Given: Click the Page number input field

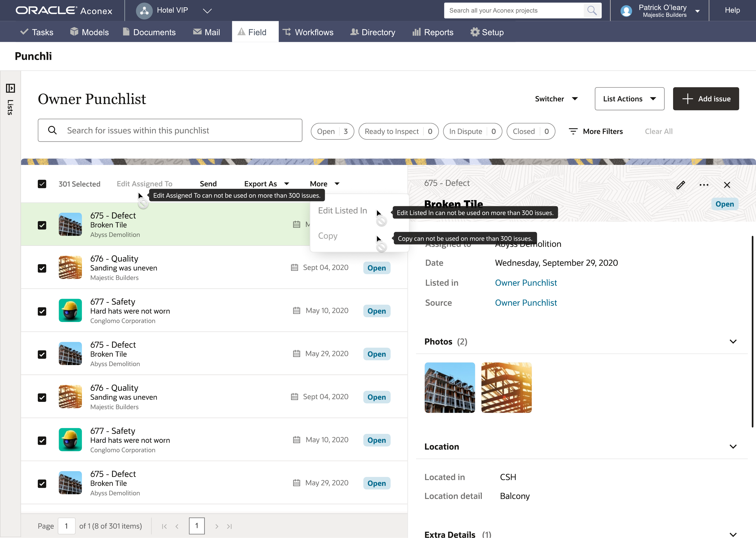Looking at the screenshot, I should (x=67, y=526).
